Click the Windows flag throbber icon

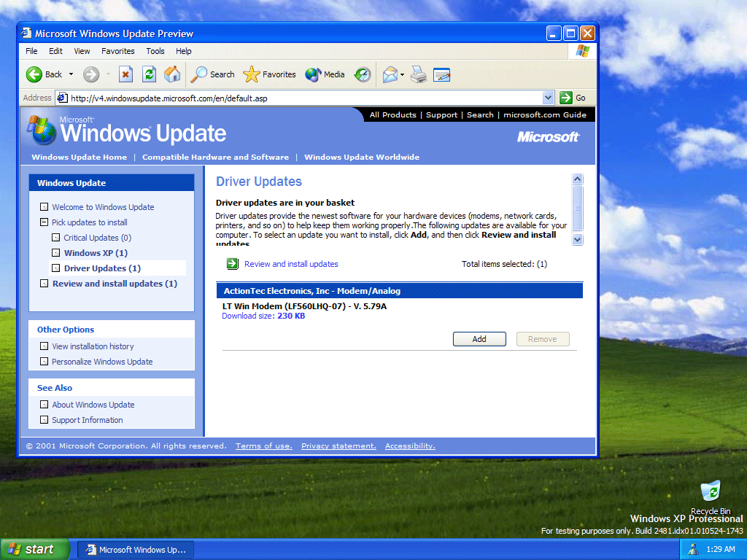(582, 50)
